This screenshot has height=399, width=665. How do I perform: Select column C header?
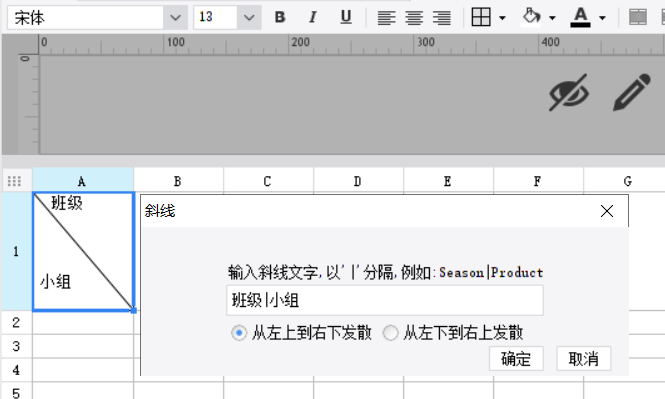(x=268, y=181)
